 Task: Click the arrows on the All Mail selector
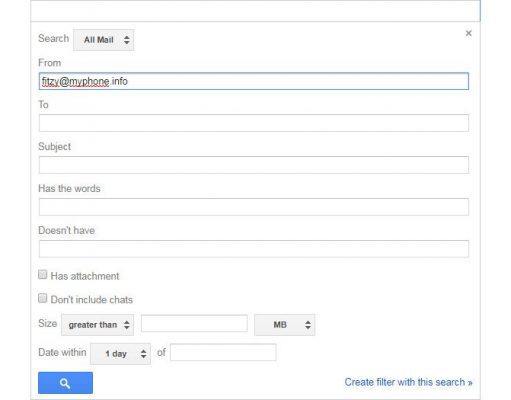(x=127, y=40)
